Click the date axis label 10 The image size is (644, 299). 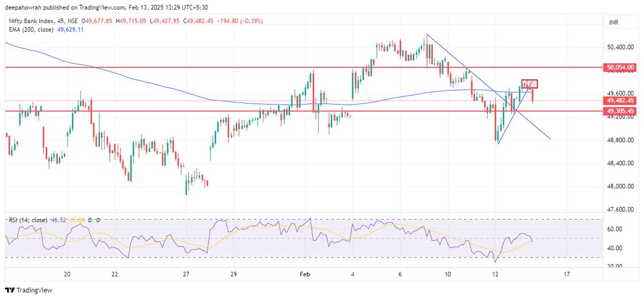pyautogui.click(x=448, y=274)
